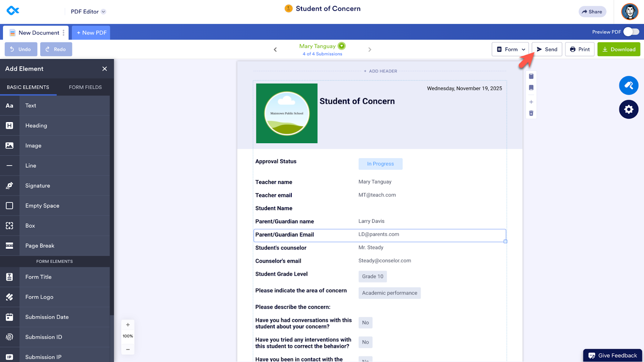Screen dimensions: 644x362
Task: Download the PDF document
Action: coord(619,49)
